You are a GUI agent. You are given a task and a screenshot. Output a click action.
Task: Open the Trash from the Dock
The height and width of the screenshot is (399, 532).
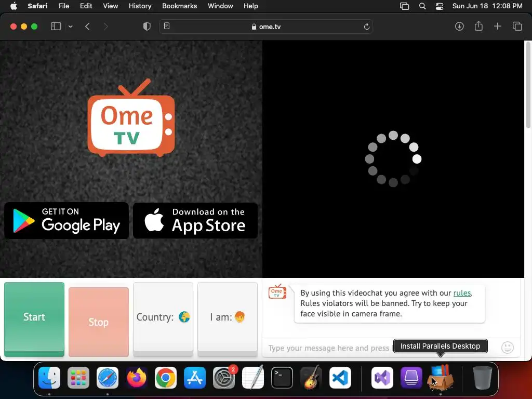click(483, 377)
